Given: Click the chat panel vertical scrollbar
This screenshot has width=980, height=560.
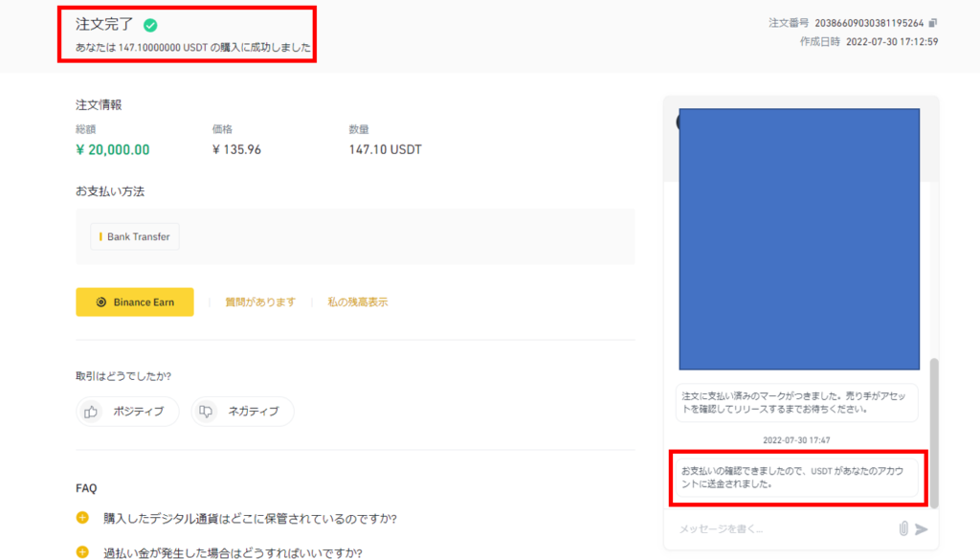Looking at the screenshot, I should pyautogui.click(x=934, y=433).
